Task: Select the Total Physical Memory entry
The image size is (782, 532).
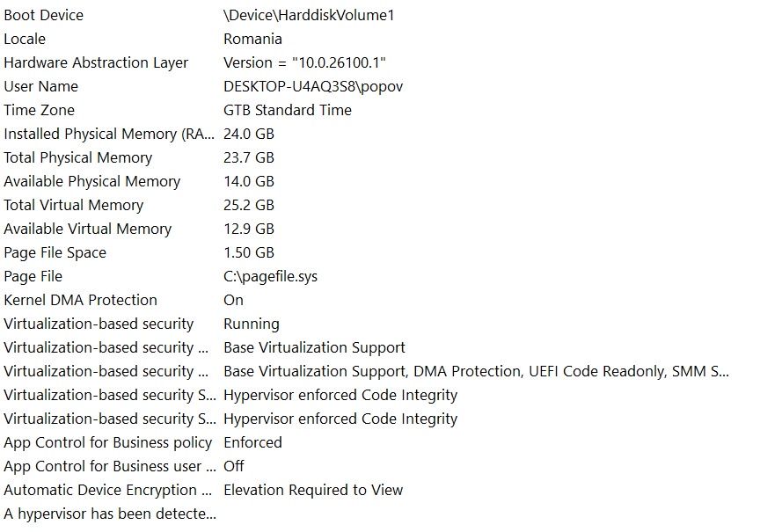Action: pyautogui.click(x=77, y=157)
